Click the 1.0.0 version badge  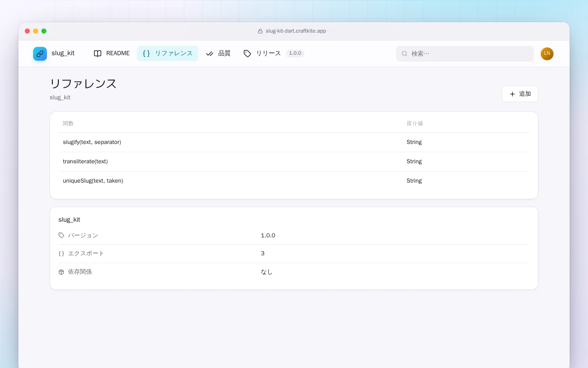295,53
